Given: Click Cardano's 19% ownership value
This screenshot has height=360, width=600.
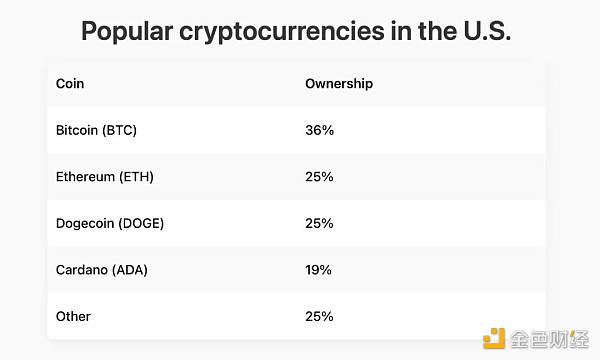Looking at the screenshot, I should click(318, 270).
